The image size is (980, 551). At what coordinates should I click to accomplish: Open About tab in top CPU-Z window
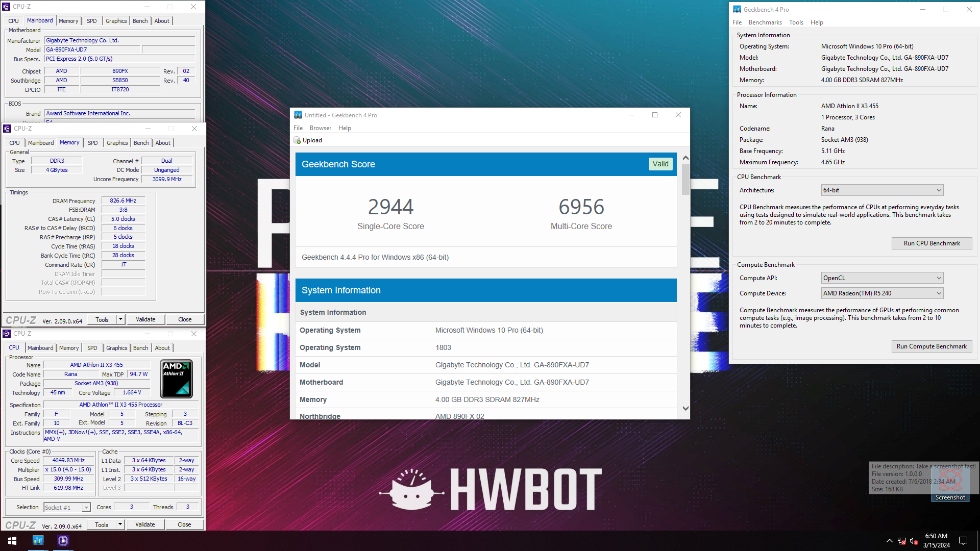point(162,21)
